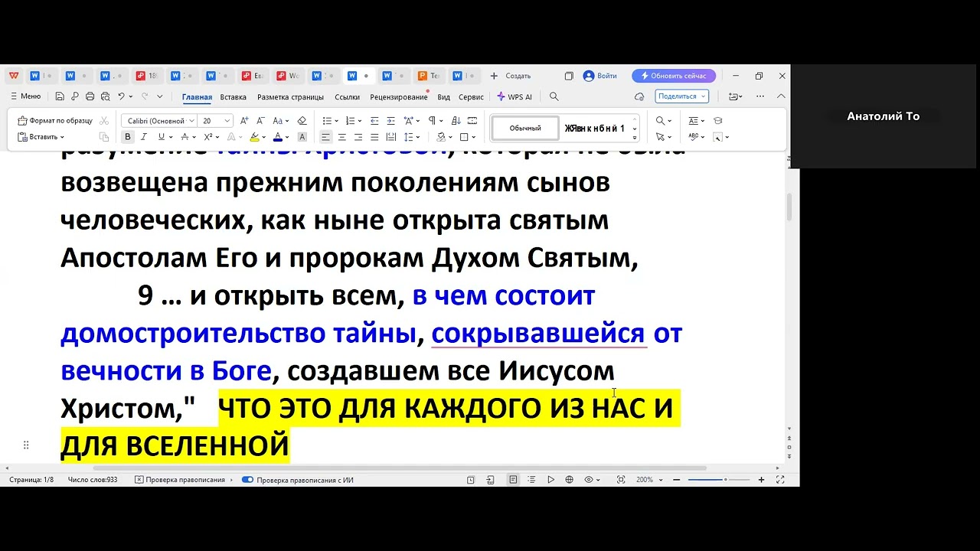This screenshot has width=980, height=551.
Task: Expand the styles gallery list
Action: pos(635,139)
